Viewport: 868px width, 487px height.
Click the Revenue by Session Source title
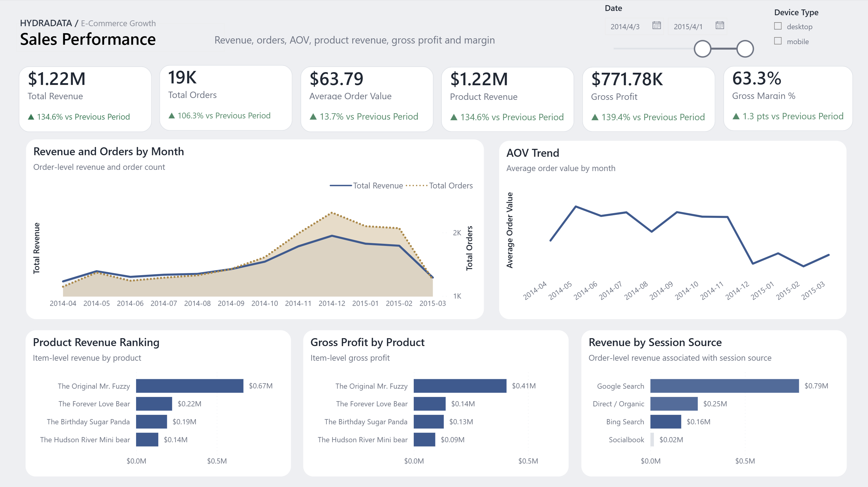(x=655, y=342)
